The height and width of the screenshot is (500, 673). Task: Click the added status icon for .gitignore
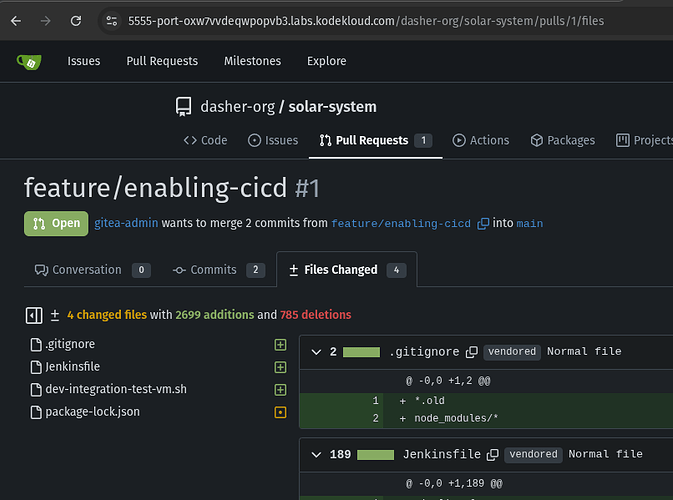coord(280,344)
